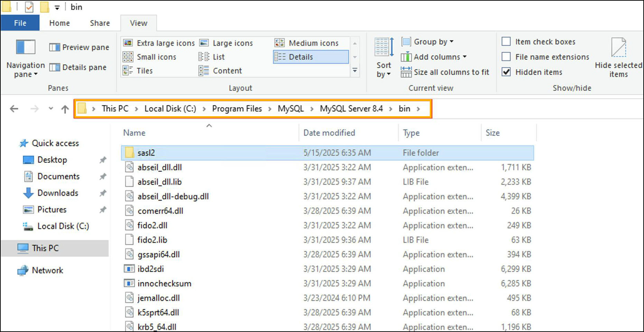The image size is (644, 332).
Task: Click the Size all columns to fit icon
Action: point(406,72)
